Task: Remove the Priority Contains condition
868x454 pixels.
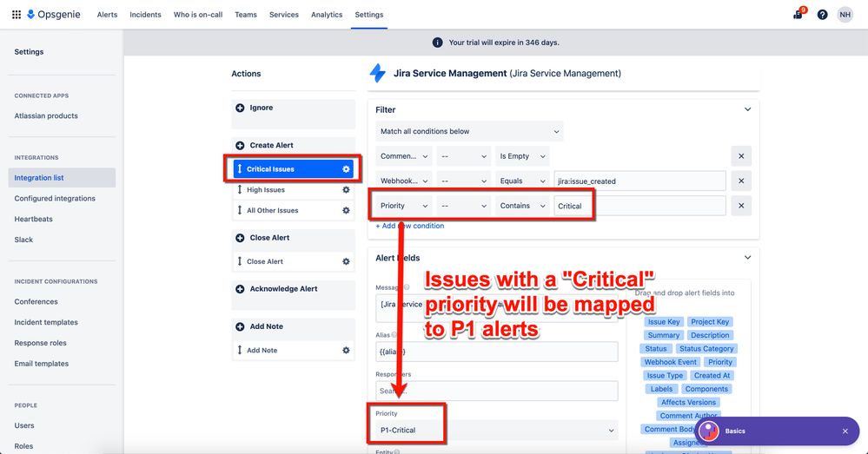Action: coord(741,206)
